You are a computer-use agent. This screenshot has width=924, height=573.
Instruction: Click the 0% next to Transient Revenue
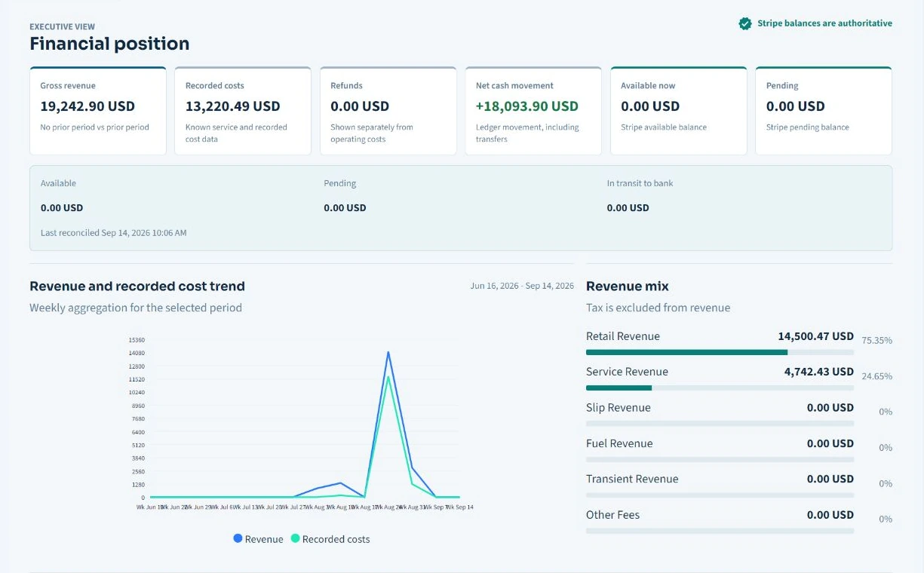(886, 483)
